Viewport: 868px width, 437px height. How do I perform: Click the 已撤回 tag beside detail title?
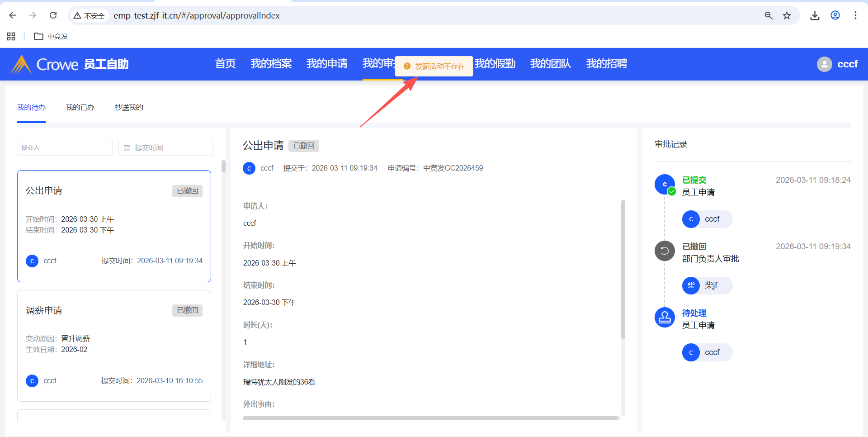pyautogui.click(x=304, y=146)
